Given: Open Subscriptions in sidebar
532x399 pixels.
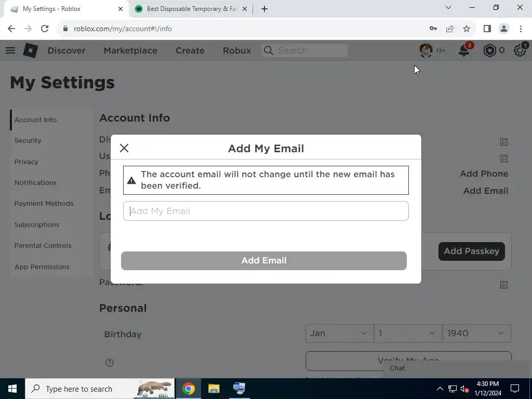Looking at the screenshot, I should point(37,224).
